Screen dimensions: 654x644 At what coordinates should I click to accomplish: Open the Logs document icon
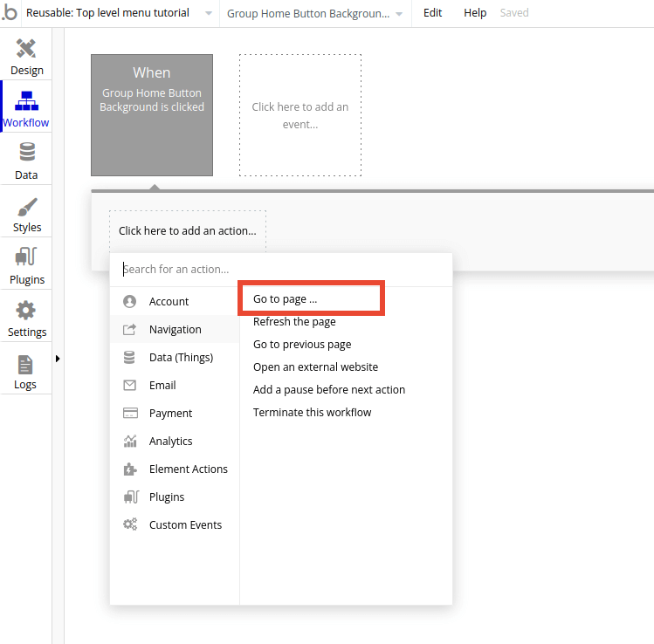pyautogui.click(x=25, y=364)
